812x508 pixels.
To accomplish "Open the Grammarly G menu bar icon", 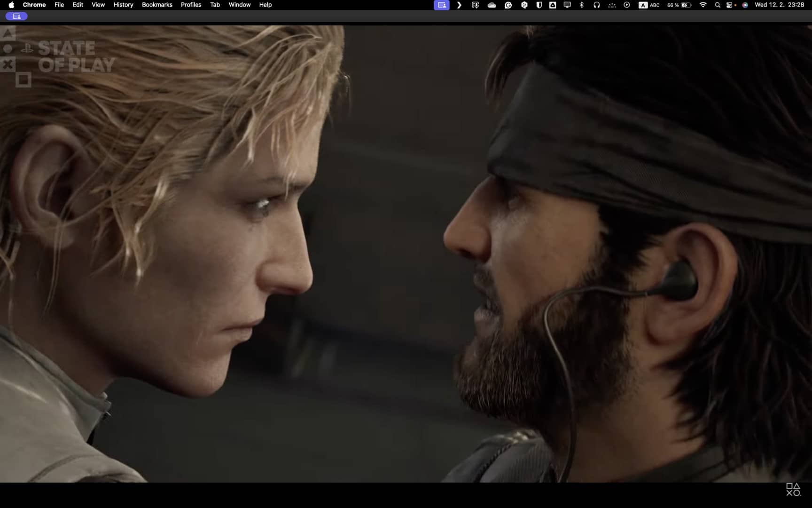I will point(508,5).
